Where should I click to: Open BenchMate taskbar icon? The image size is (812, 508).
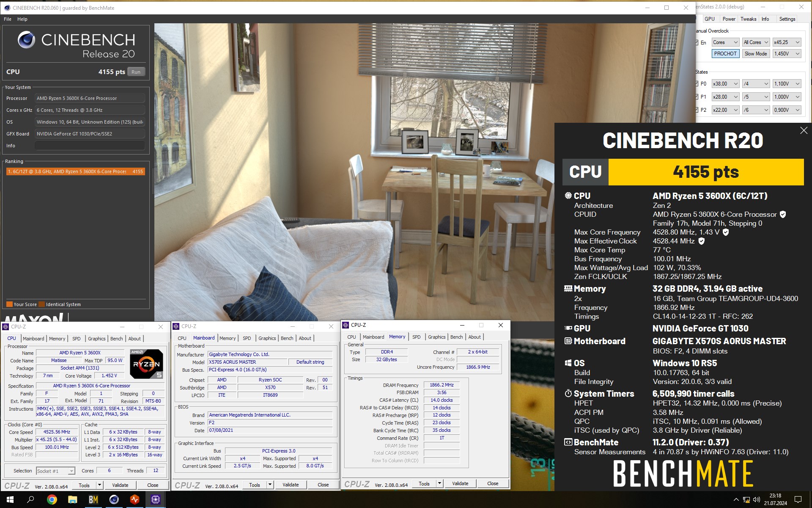(93, 500)
